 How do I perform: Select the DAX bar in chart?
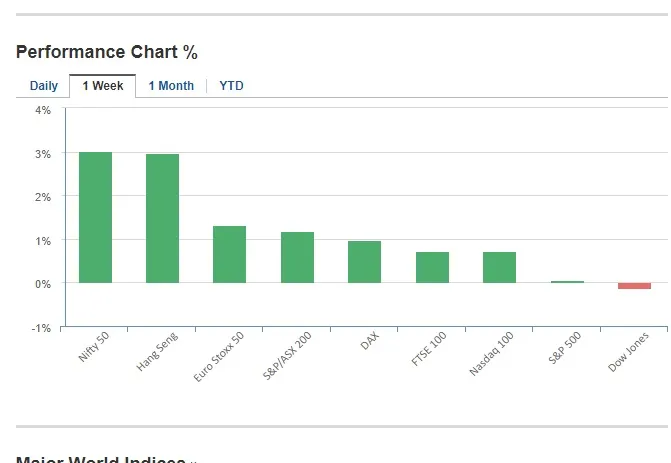(364, 262)
